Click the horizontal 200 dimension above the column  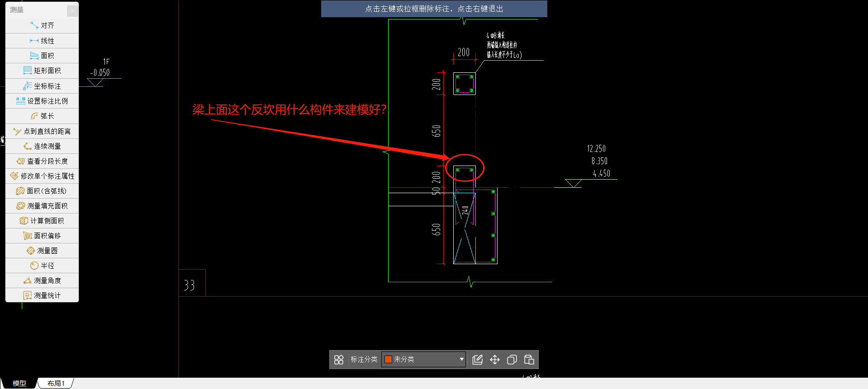click(464, 52)
